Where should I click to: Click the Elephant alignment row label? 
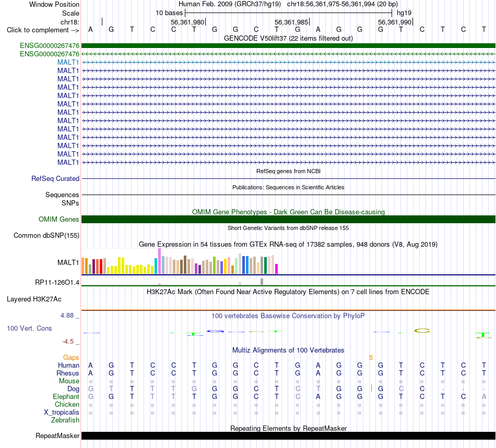[66, 396]
